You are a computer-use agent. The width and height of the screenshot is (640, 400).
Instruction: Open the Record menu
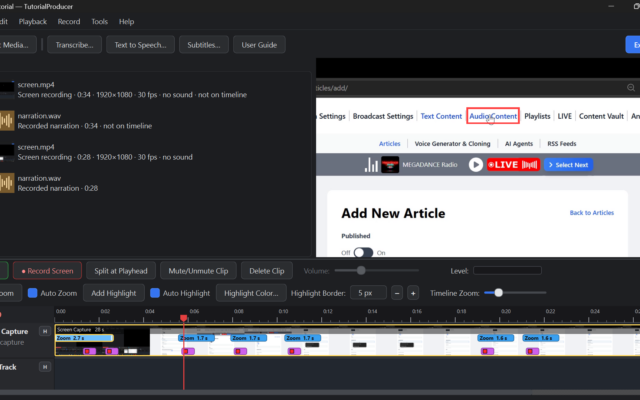pyautogui.click(x=69, y=22)
